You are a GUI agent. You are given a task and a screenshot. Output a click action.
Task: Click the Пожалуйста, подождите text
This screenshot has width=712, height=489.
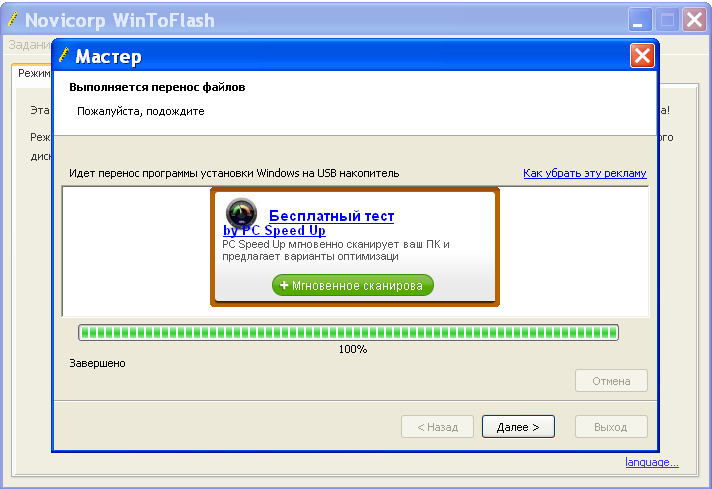pos(141,111)
